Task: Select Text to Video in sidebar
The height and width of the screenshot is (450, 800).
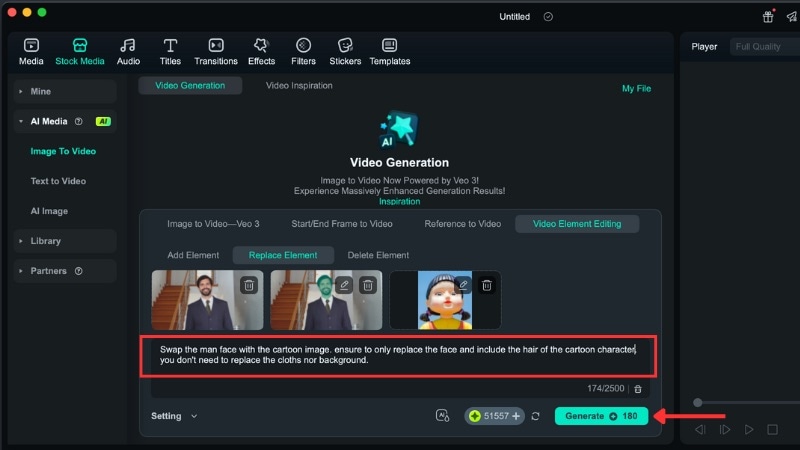Action: [58, 181]
